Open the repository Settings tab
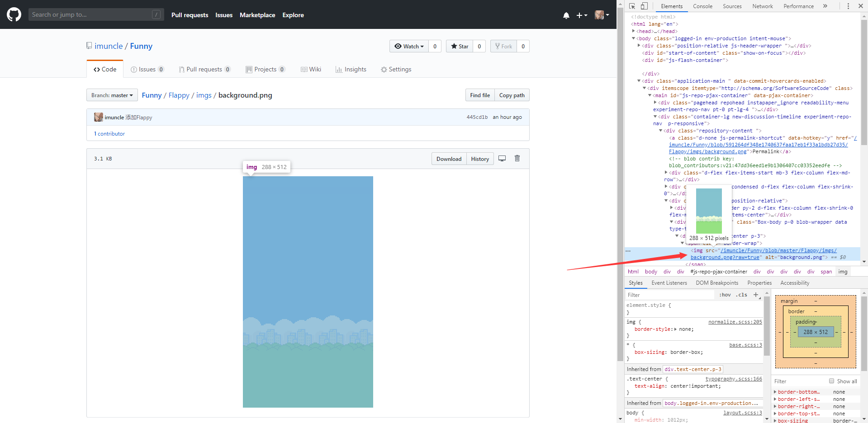The width and height of the screenshot is (868, 423). (x=396, y=69)
